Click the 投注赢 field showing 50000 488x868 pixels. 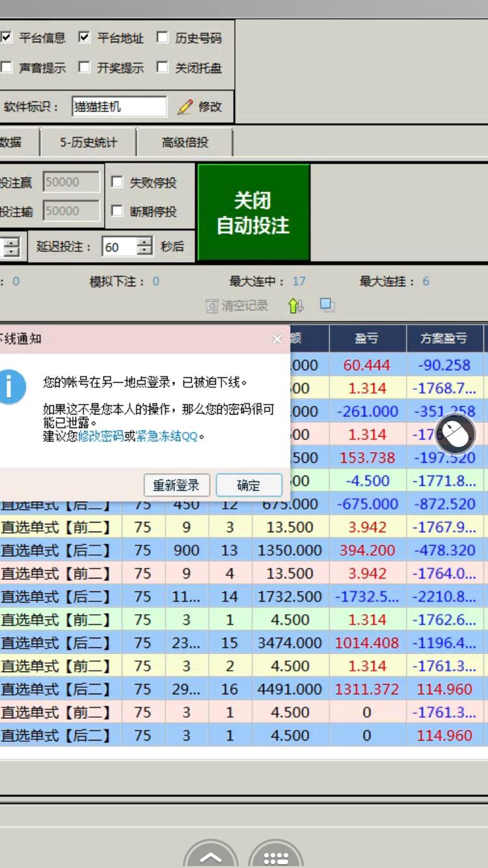click(x=72, y=182)
